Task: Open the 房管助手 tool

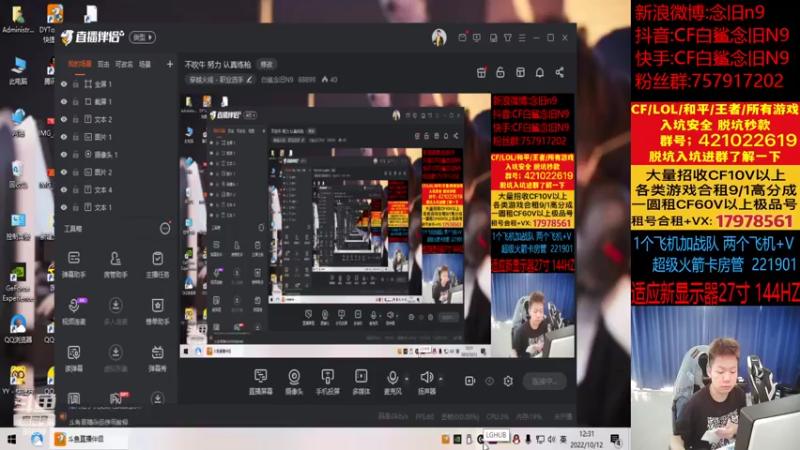Action: 116,264
